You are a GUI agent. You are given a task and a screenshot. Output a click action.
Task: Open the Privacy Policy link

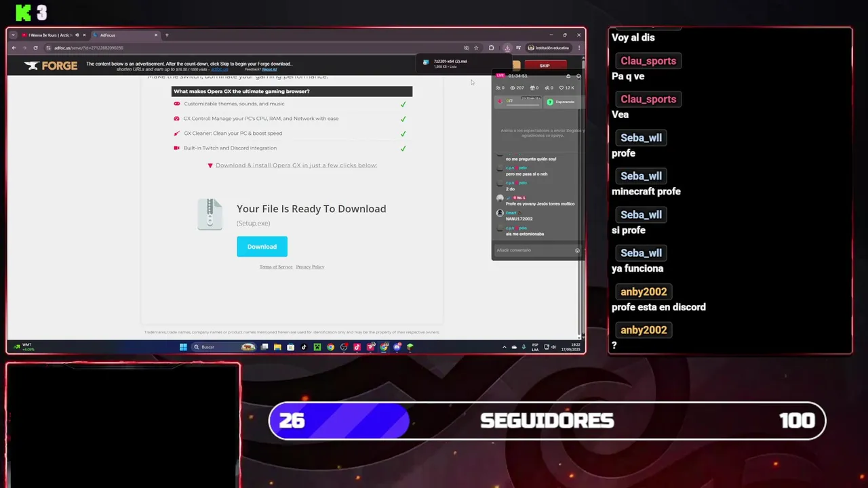pyautogui.click(x=310, y=267)
